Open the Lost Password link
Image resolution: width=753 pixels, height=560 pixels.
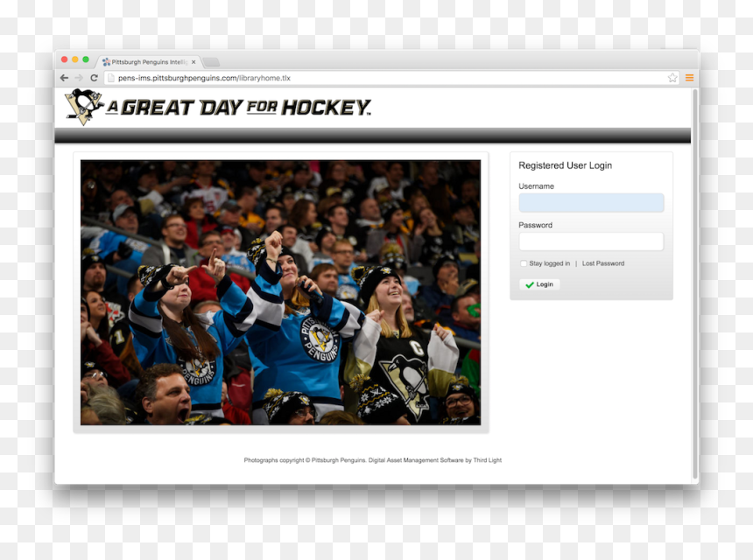[603, 263]
